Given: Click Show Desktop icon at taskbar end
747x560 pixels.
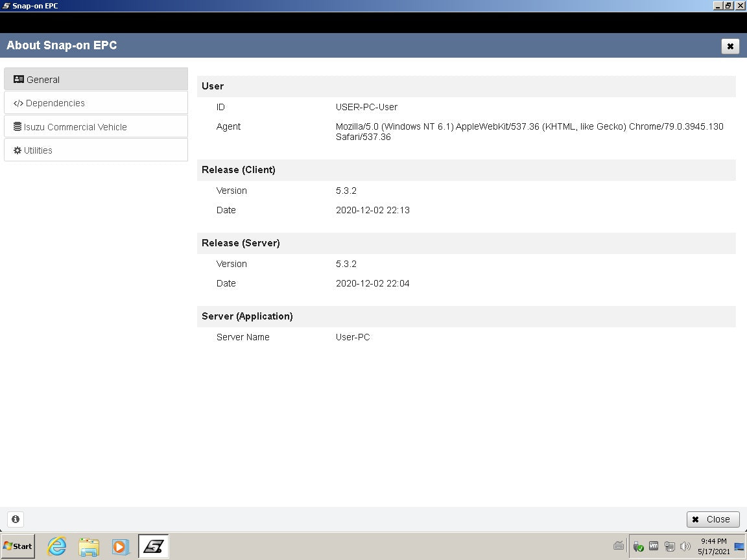Looking at the screenshot, I should tap(739, 546).
